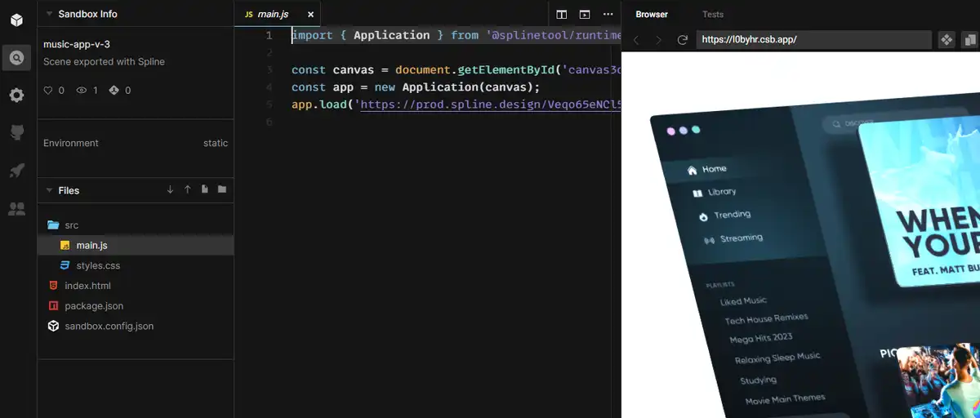
Task: Click the forks icon next to 0
Action: (x=114, y=91)
